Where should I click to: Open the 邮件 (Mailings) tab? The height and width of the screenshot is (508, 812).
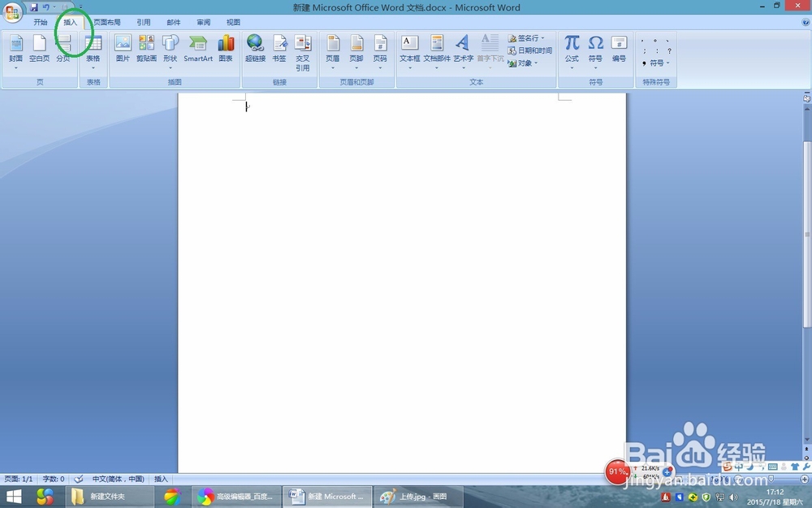click(174, 22)
